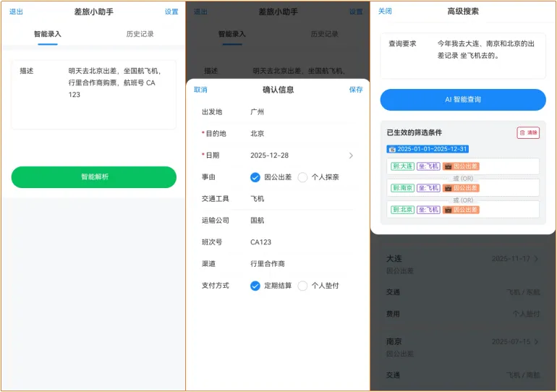Edit the 运输公司 value 国航

pyautogui.click(x=258, y=221)
